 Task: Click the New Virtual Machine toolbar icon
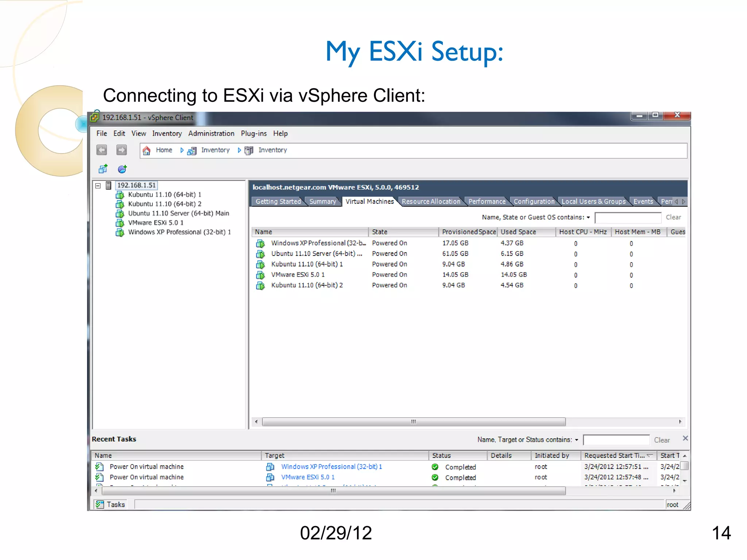pyautogui.click(x=103, y=169)
